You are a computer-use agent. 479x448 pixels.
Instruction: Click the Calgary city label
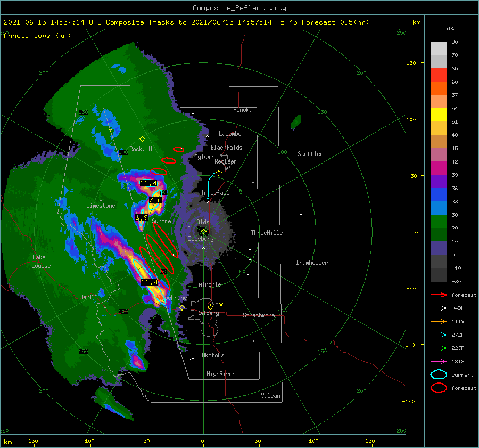pos(208,313)
